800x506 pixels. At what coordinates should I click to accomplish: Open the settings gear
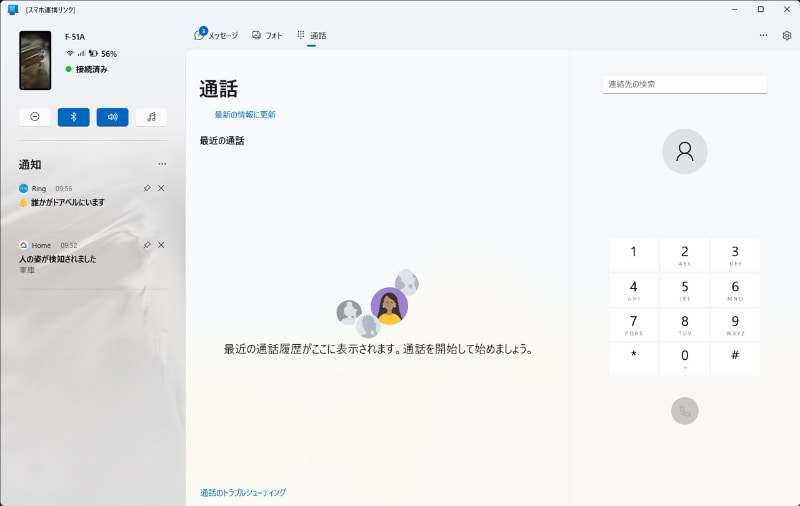(787, 35)
